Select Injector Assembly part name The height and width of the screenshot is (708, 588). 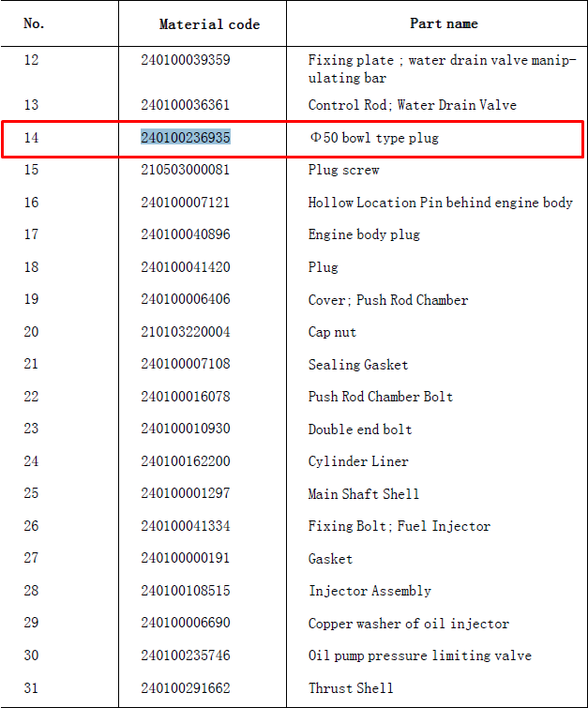pyautogui.click(x=369, y=591)
